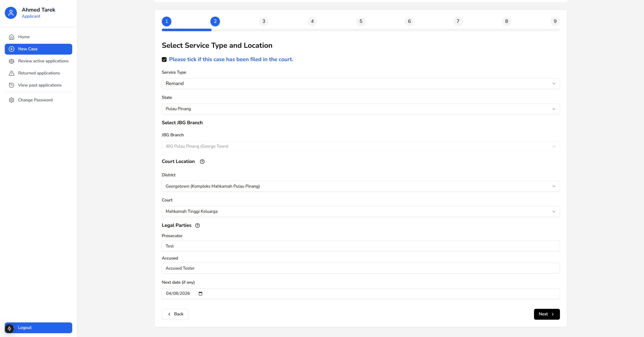Open the State dropdown showing Pulau Pinang
This screenshot has height=337, width=644.
360,109
